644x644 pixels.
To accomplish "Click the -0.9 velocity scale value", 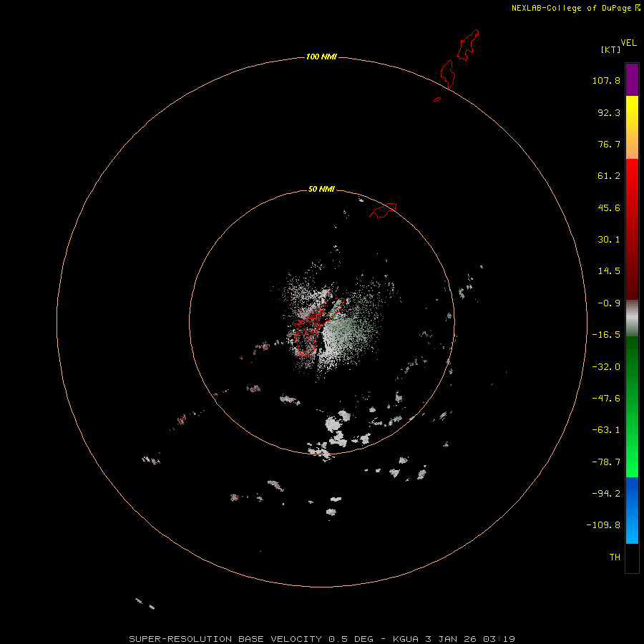I will tap(609, 303).
